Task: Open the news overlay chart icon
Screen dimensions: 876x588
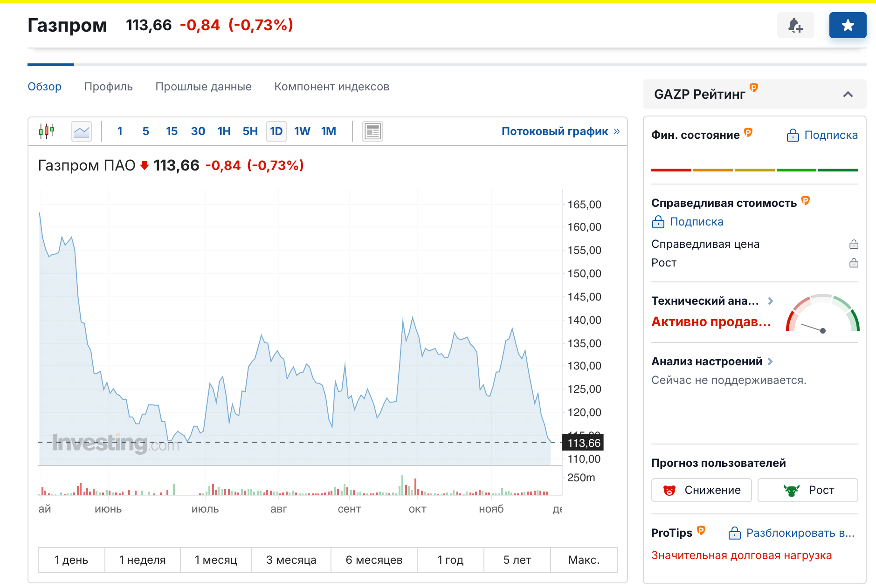Action: pyautogui.click(x=372, y=131)
